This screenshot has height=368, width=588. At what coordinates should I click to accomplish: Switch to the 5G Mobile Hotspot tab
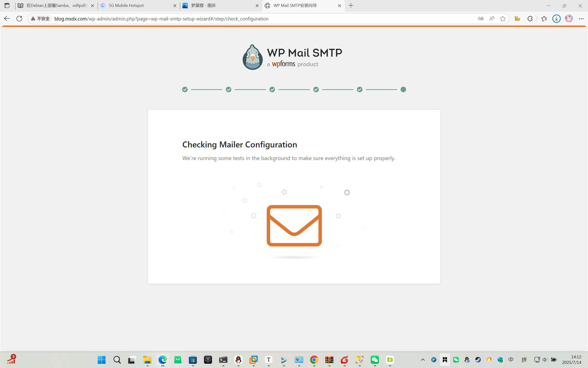coord(139,6)
